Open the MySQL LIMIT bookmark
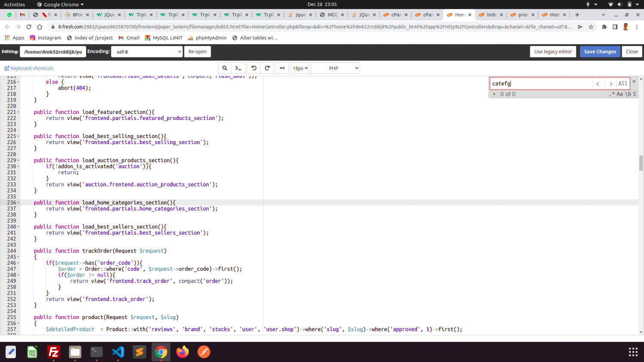 (x=164, y=38)
